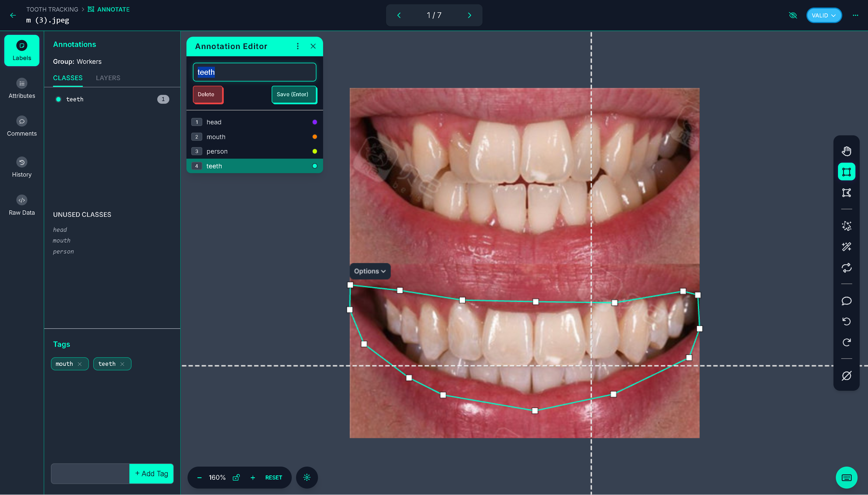The image size is (868, 495).
Task: Click the + Add Tag button
Action: click(152, 474)
